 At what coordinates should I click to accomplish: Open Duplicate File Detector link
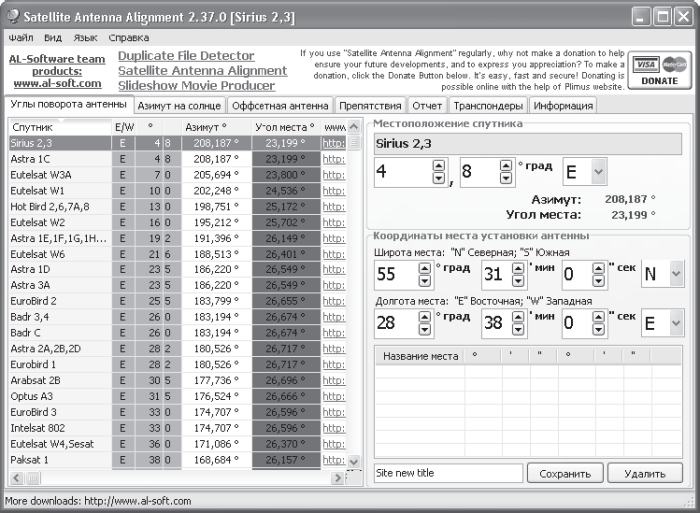tap(186, 56)
